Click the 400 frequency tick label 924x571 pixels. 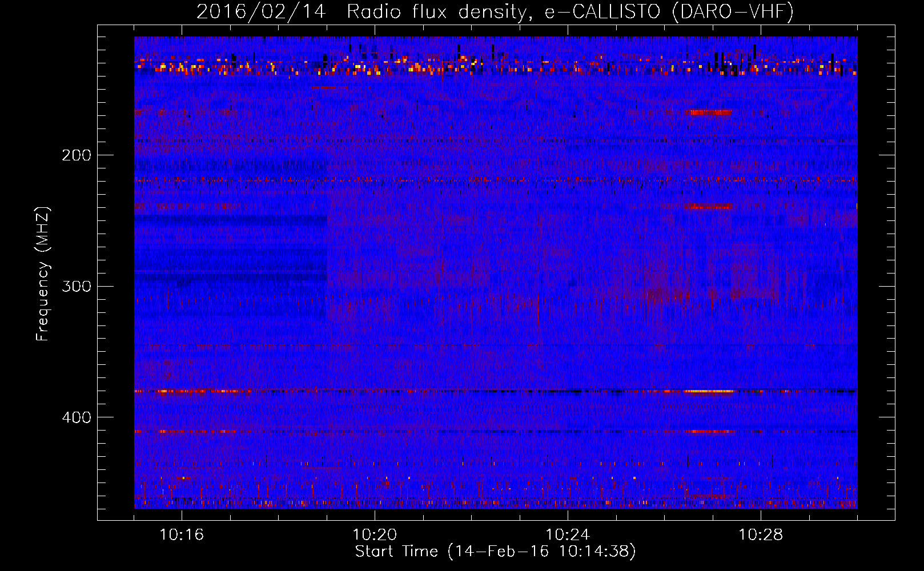coord(77,417)
